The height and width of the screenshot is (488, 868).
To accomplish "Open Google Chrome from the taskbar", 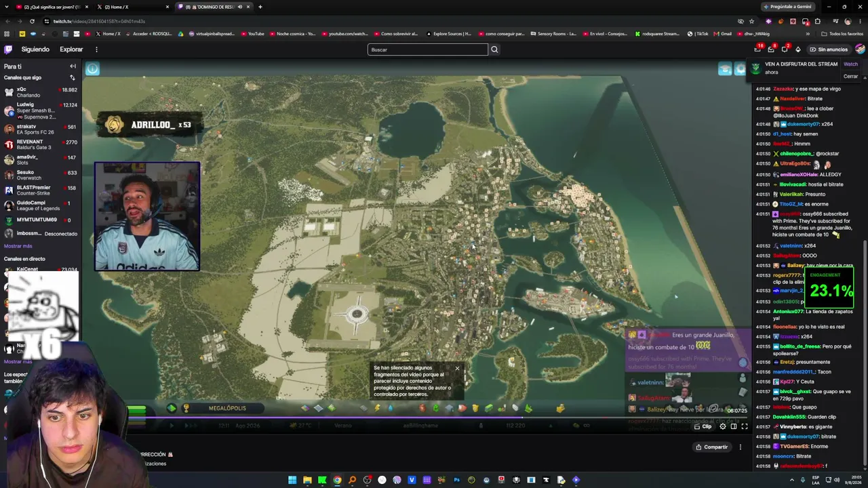I will click(x=337, y=480).
